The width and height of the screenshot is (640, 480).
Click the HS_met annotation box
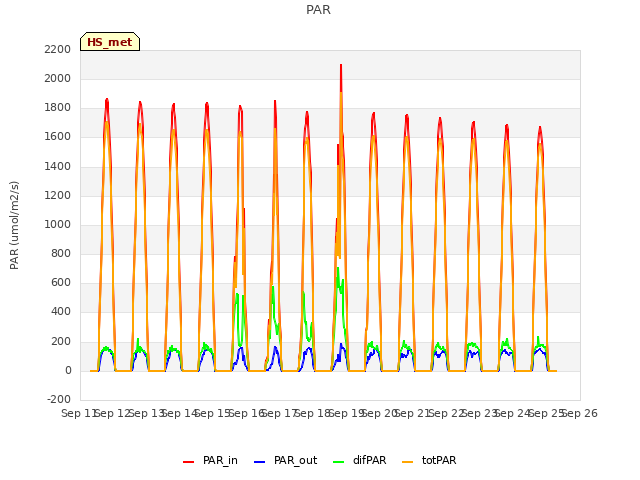(x=110, y=42)
